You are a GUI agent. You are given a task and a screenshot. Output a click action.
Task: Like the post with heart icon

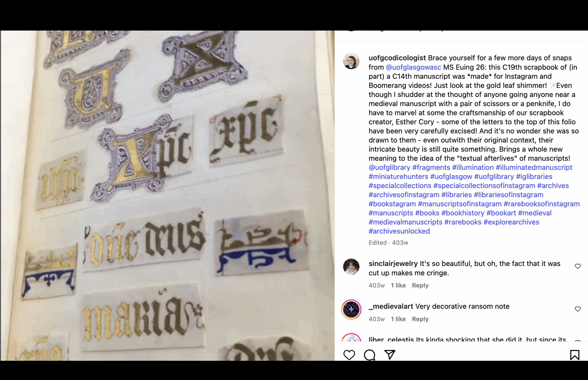pyautogui.click(x=349, y=355)
